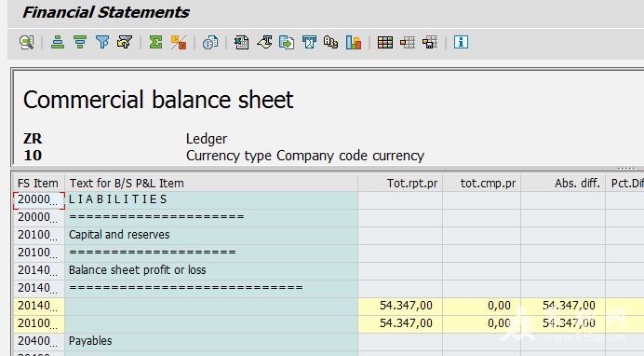Click FS Item cell 20400 beside Payables
This screenshot has width=644, height=356.
tap(38, 341)
